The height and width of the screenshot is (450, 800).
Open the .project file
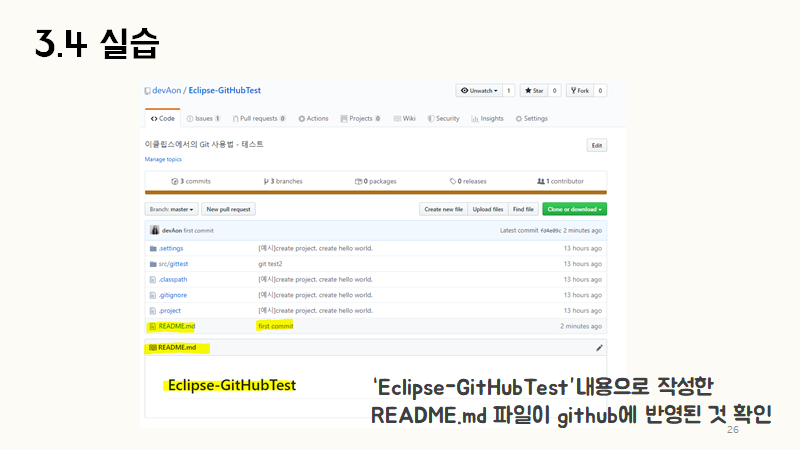[169, 311]
